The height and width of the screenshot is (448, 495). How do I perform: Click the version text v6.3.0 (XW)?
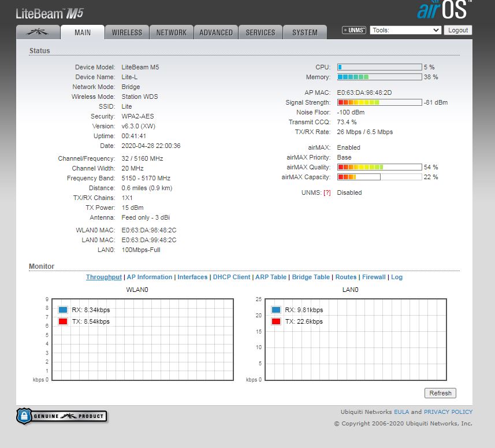point(138,126)
